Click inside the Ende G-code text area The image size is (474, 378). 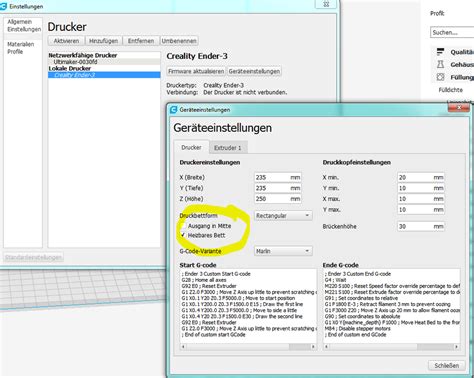point(392,306)
